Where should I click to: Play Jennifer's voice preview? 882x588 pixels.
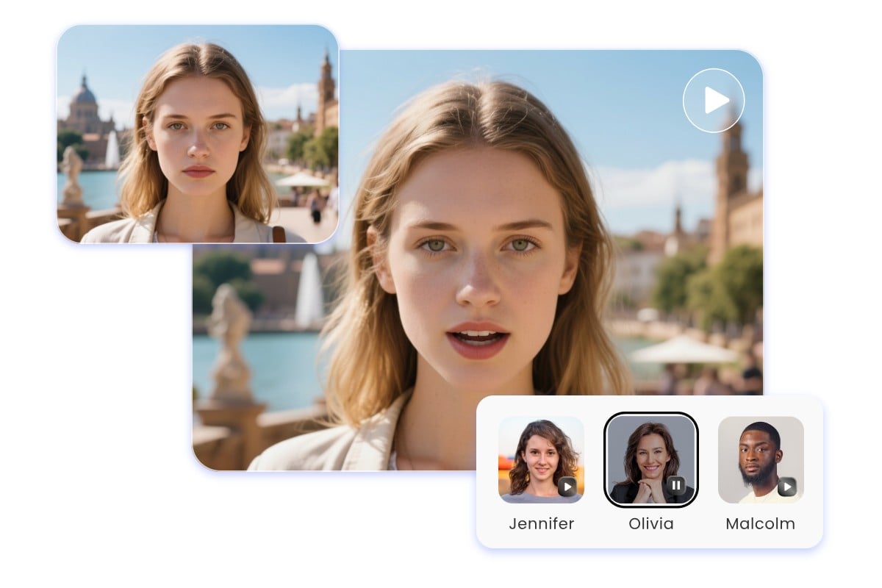[x=567, y=486]
